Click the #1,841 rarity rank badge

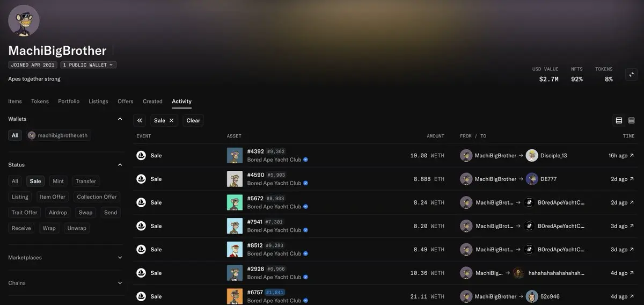[x=275, y=293]
